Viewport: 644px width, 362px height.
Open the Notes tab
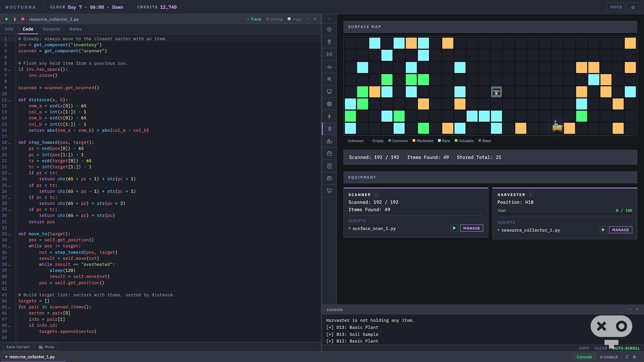[x=75, y=29]
